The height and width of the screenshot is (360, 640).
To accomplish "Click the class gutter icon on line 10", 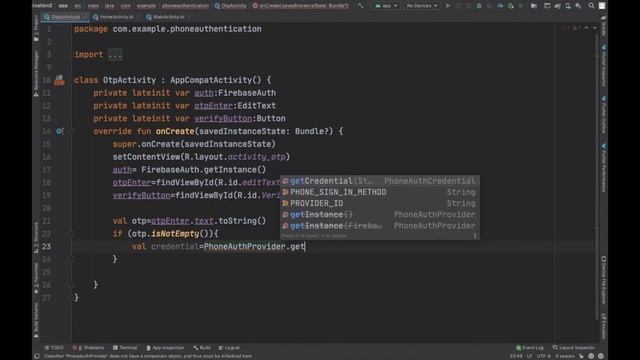I will (59, 80).
